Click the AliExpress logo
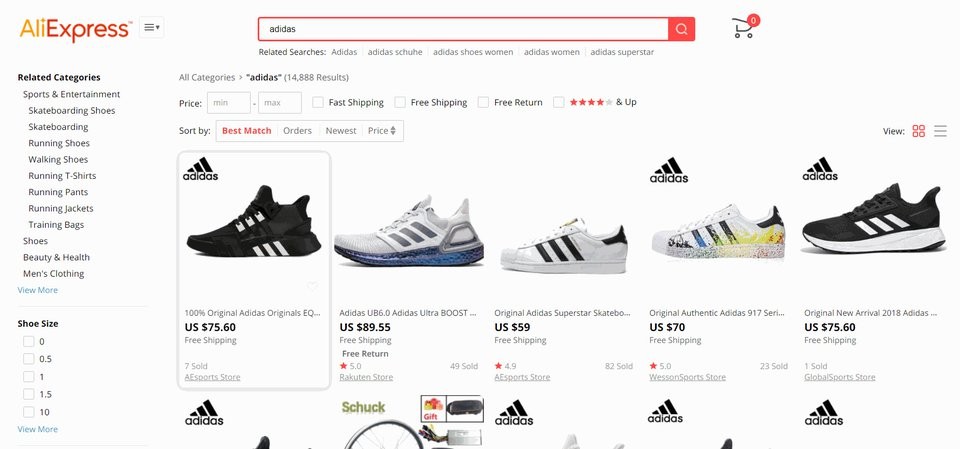This screenshot has width=960, height=449. (75, 29)
